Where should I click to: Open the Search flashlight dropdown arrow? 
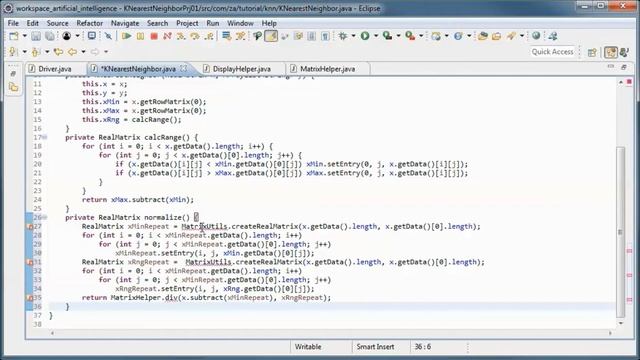[522, 36]
